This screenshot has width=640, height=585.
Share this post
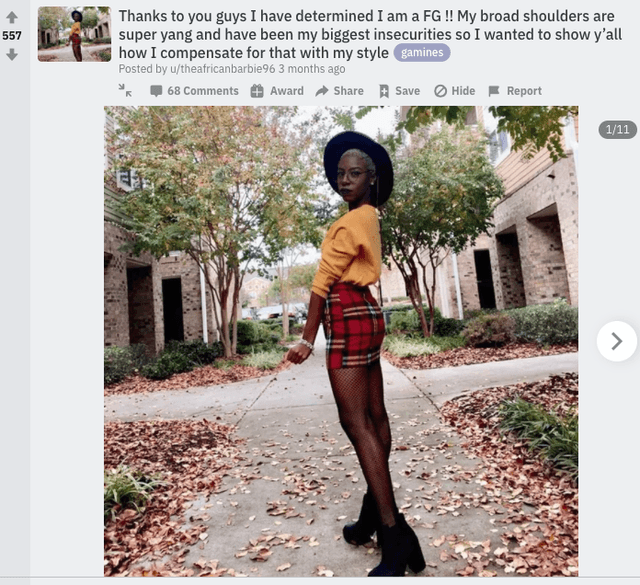click(x=340, y=91)
